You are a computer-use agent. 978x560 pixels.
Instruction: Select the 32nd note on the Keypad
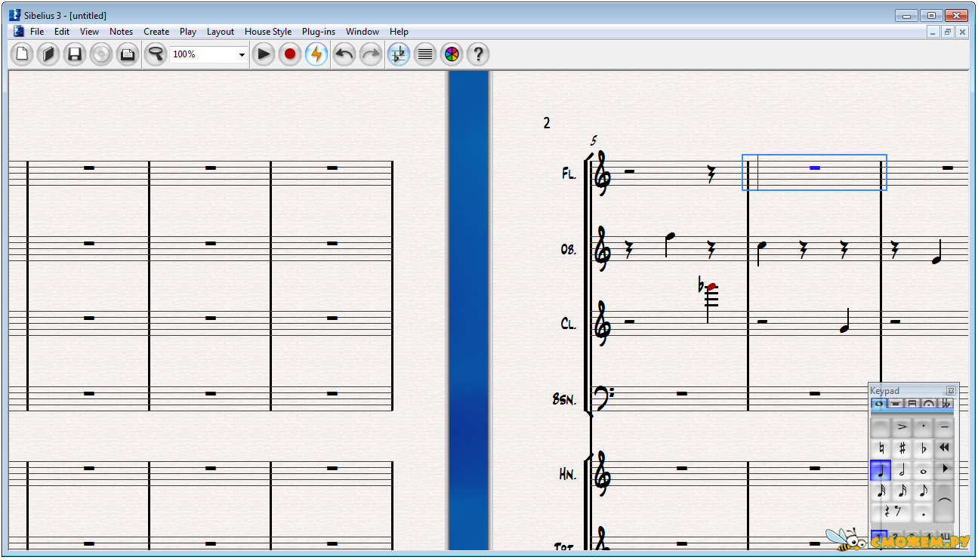[881, 491]
